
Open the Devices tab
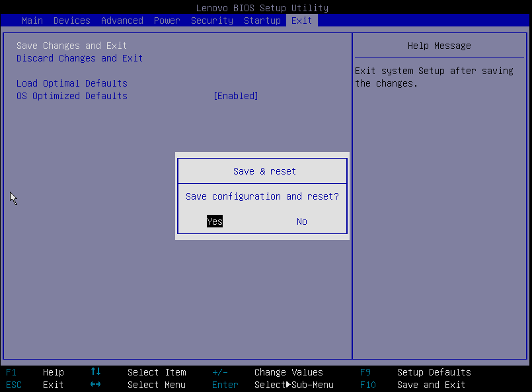coord(72,20)
